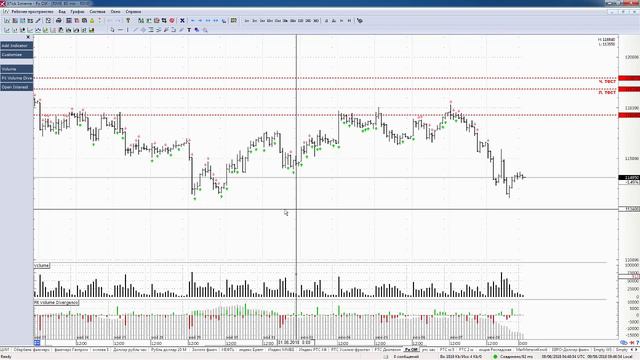Click the first icon in second toolbar row
The width and height of the screenshot is (640, 360).
(7, 30)
